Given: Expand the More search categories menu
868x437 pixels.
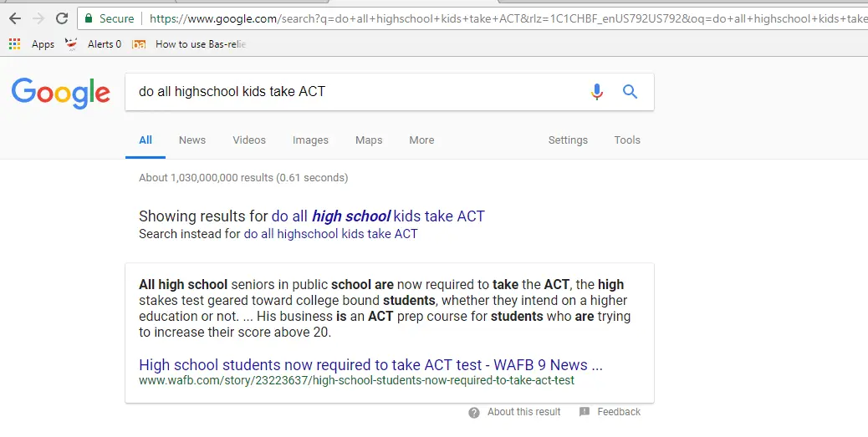Looking at the screenshot, I should tap(421, 140).
